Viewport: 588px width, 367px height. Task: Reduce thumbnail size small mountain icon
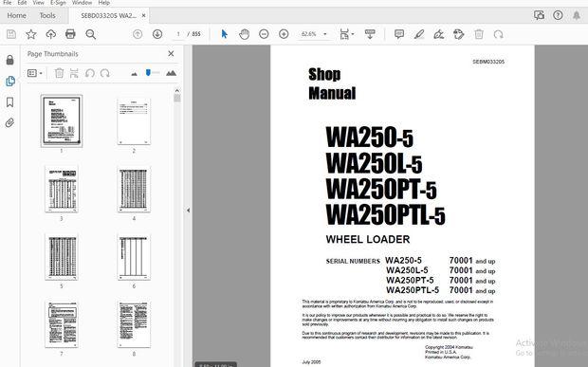[x=135, y=74]
